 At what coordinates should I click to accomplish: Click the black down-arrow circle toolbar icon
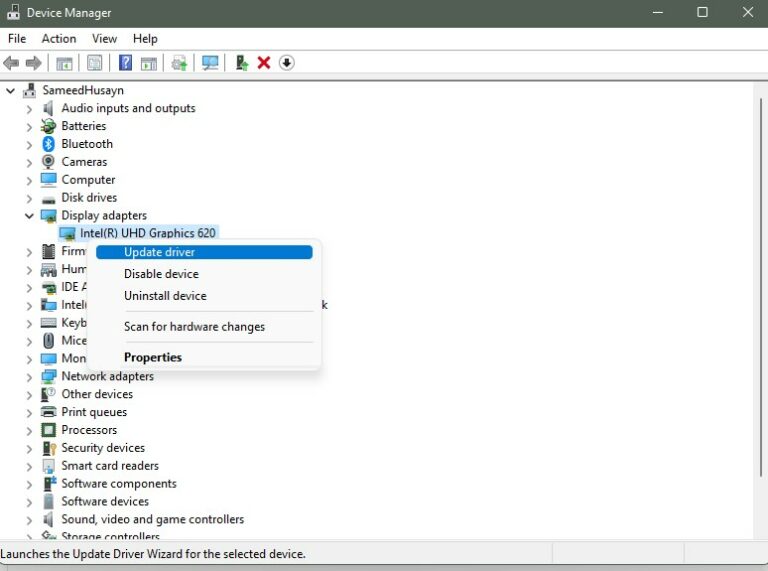pyautogui.click(x=287, y=63)
